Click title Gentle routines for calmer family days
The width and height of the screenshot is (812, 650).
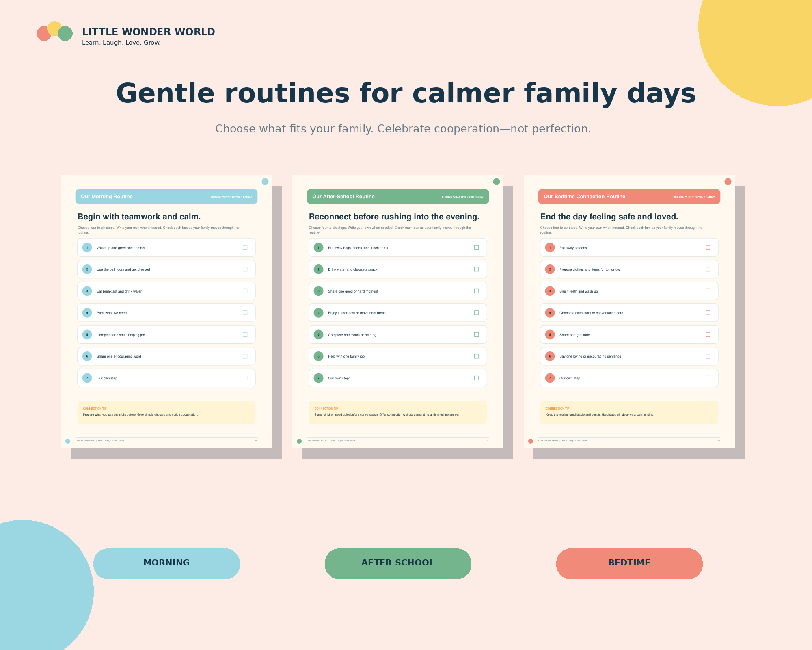[x=406, y=93]
